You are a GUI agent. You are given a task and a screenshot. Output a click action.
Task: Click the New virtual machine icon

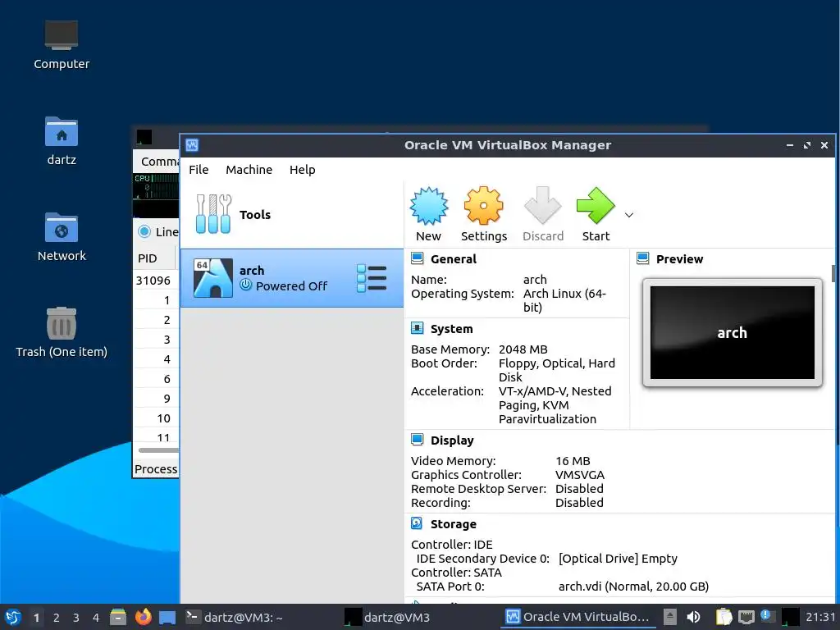pyautogui.click(x=428, y=206)
